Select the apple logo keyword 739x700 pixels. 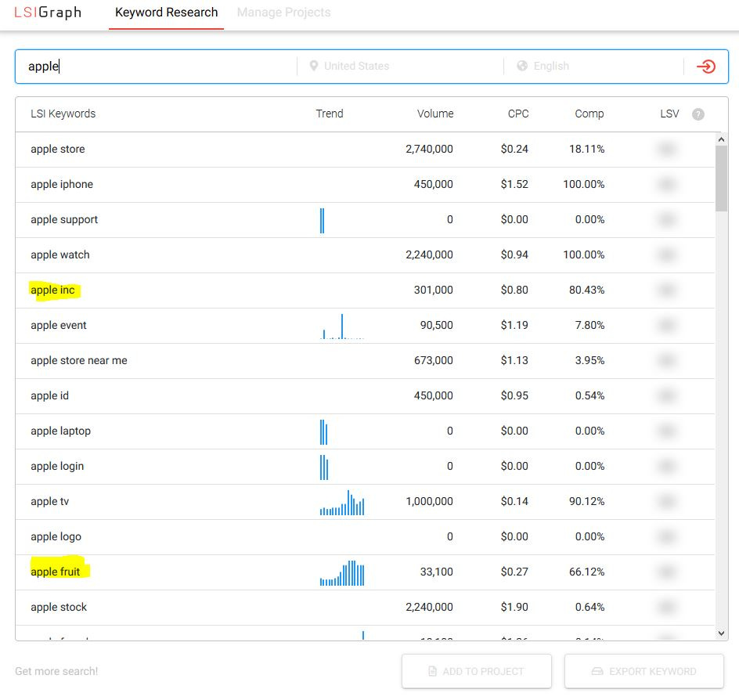click(56, 537)
